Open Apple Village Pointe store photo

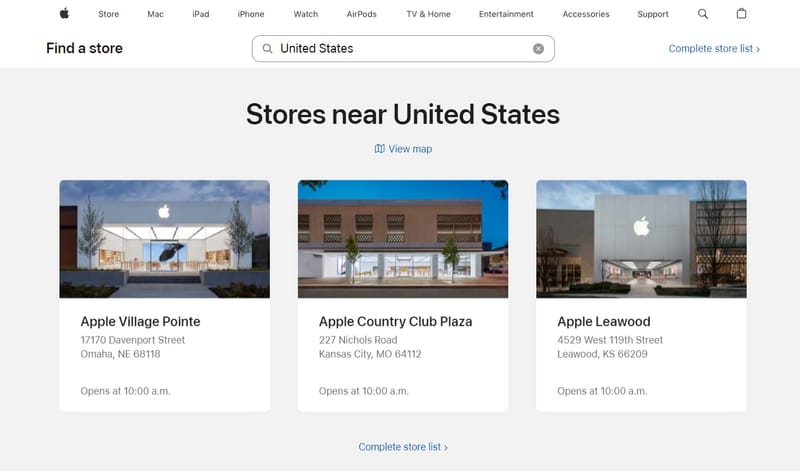tap(164, 239)
